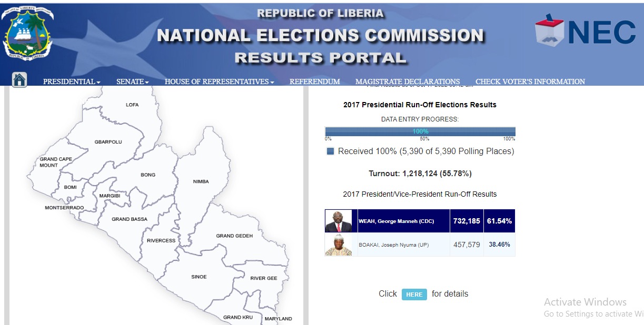Click the home icon in navigation bar
Screen dimensions: 644x325
[x=19, y=80]
